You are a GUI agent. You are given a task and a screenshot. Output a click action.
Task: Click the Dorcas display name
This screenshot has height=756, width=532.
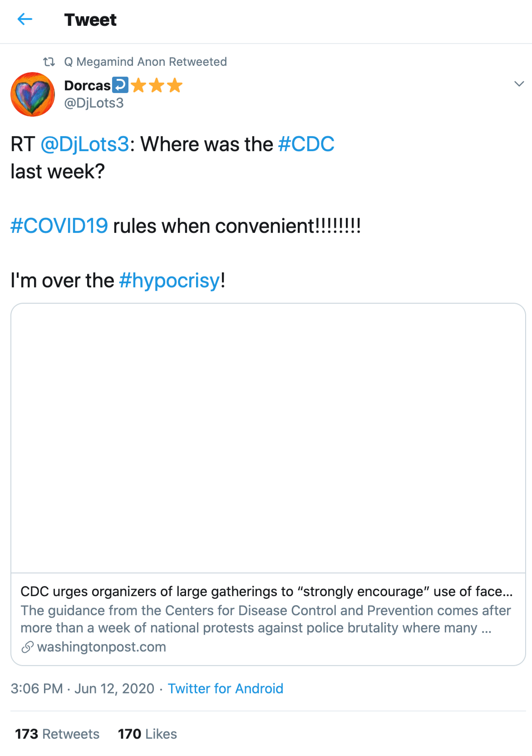[x=87, y=85]
